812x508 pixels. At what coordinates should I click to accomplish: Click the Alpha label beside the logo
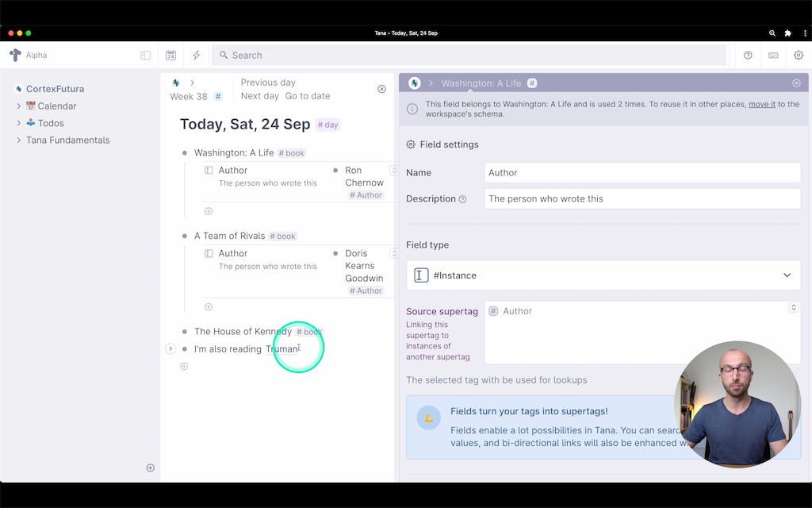[x=36, y=56]
